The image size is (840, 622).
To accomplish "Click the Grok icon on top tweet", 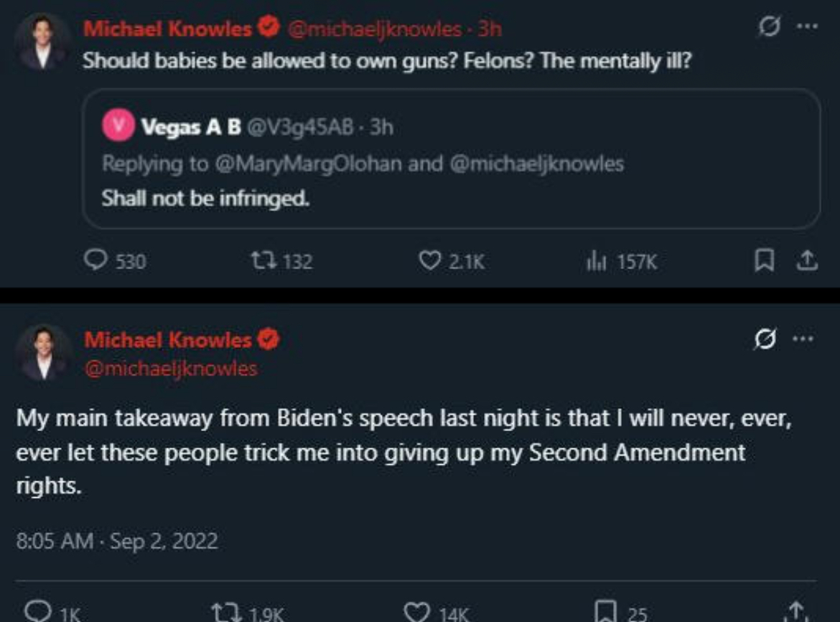I will point(767,28).
